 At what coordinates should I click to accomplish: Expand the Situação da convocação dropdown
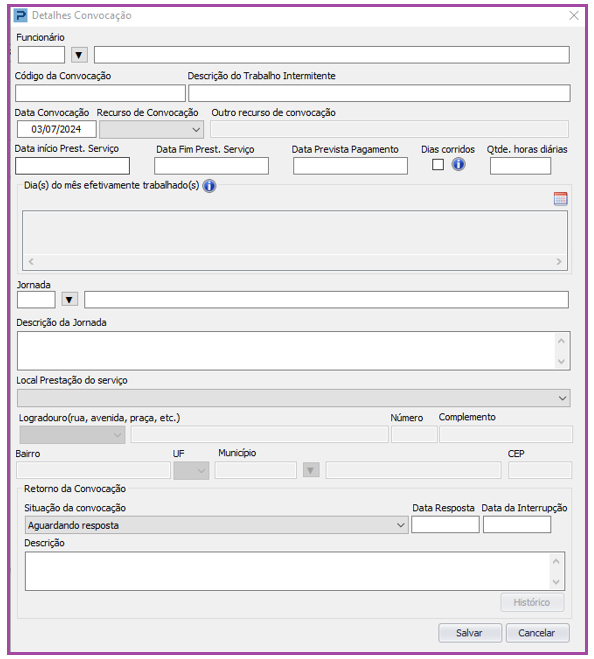coord(216,525)
